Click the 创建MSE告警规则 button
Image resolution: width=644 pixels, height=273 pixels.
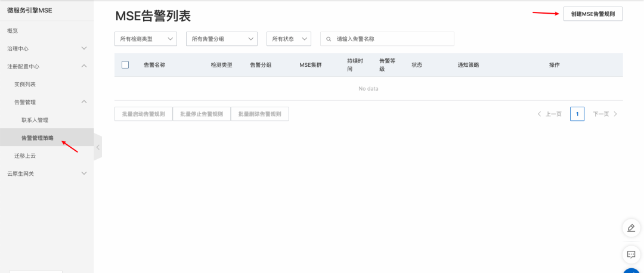pyautogui.click(x=593, y=14)
